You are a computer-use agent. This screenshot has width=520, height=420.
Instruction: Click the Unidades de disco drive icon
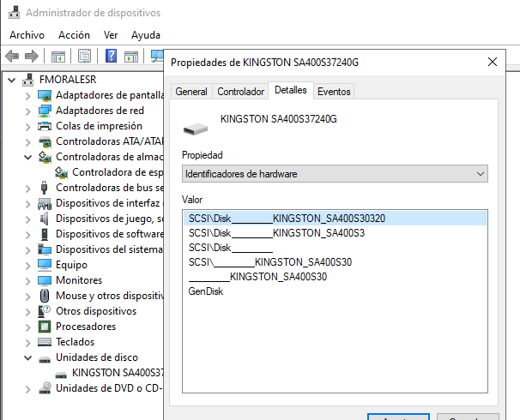click(x=45, y=359)
